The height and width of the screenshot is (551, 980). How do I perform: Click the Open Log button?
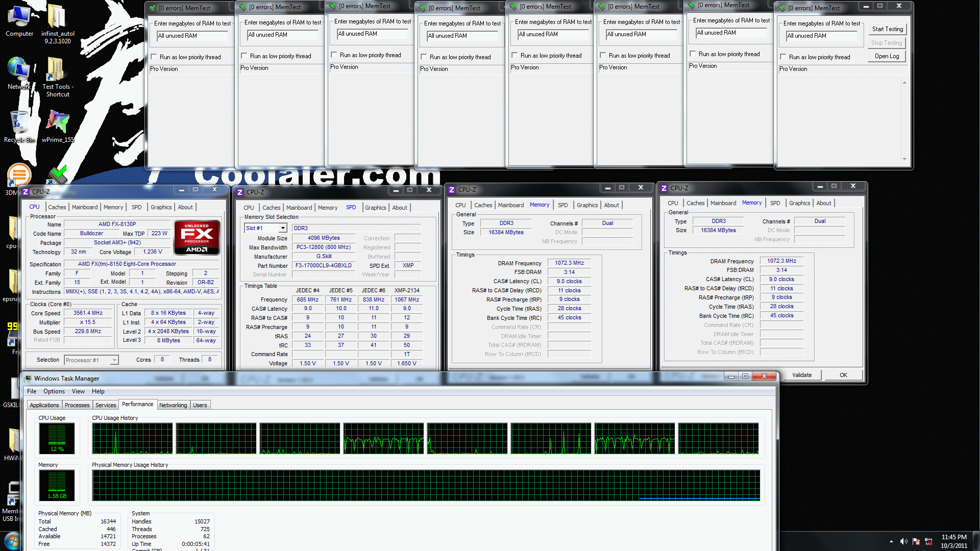coord(887,56)
